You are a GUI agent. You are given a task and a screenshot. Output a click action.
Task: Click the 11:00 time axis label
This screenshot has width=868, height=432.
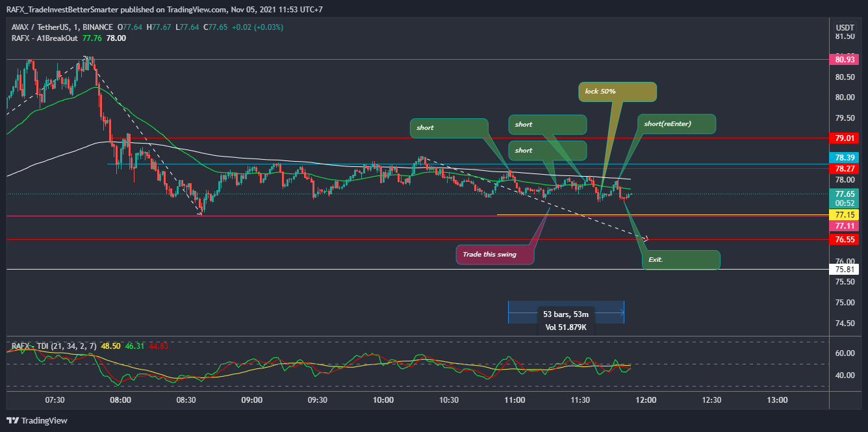[x=514, y=401]
